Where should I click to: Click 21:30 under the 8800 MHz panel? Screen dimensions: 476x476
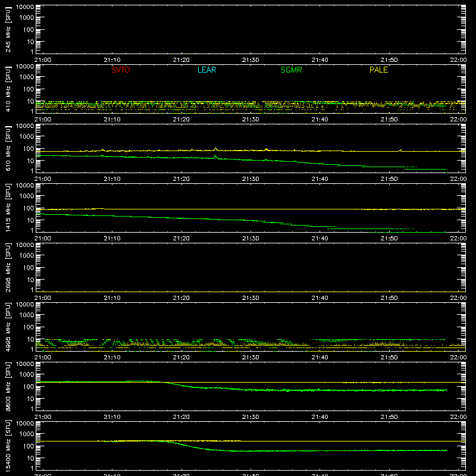(x=250, y=417)
